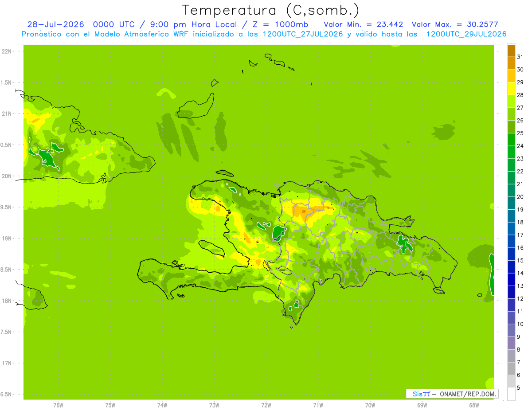This screenshot has height=411, width=532.
Task: Click the "18N" latitude axis label
Action: [x=7, y=301]
